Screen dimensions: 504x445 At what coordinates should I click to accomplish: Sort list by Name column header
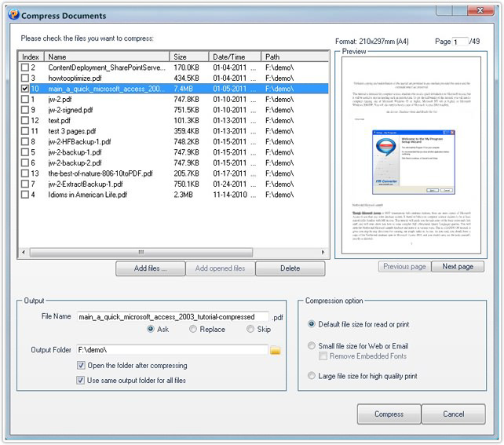pyautogui.click(x=107, y=57)
